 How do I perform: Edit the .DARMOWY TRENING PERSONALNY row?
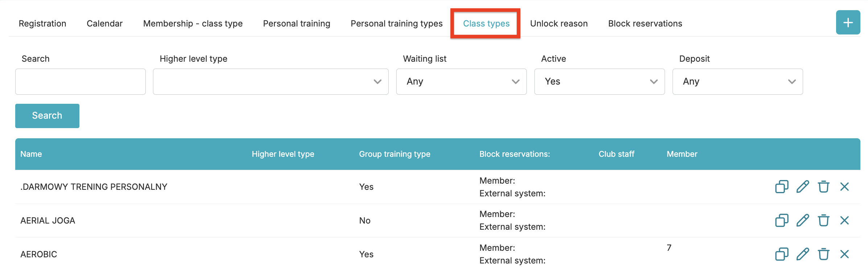(803, 187)
